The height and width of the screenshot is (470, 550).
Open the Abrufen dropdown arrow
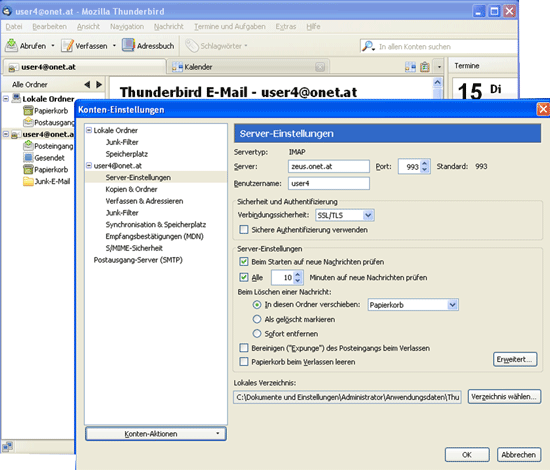[x=53, y=46]
